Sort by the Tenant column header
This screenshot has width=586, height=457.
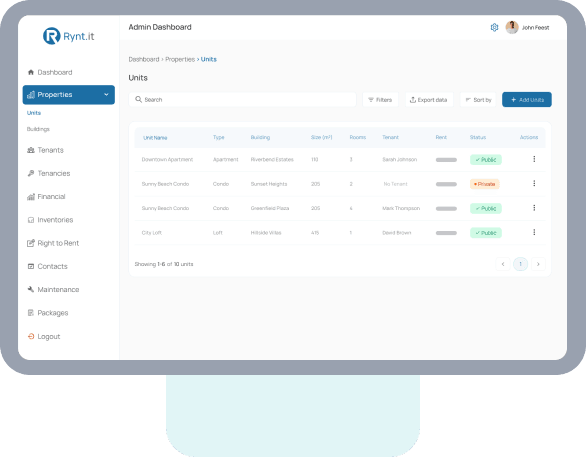pos(390,138)
